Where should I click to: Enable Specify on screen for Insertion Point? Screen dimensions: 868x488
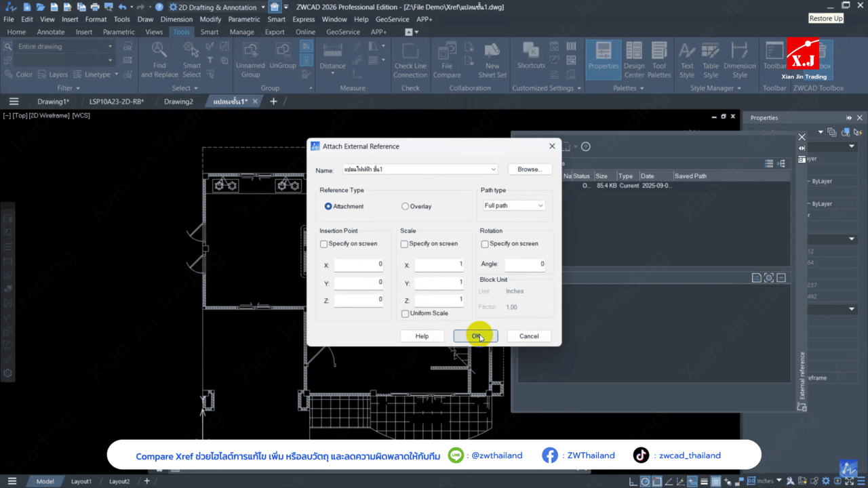point(324,244)
